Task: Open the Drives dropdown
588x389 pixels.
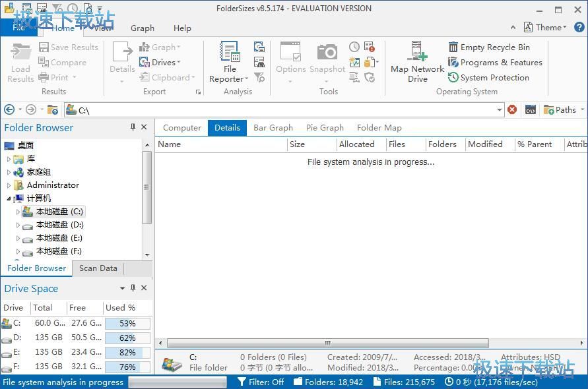Action: (159, 63)
